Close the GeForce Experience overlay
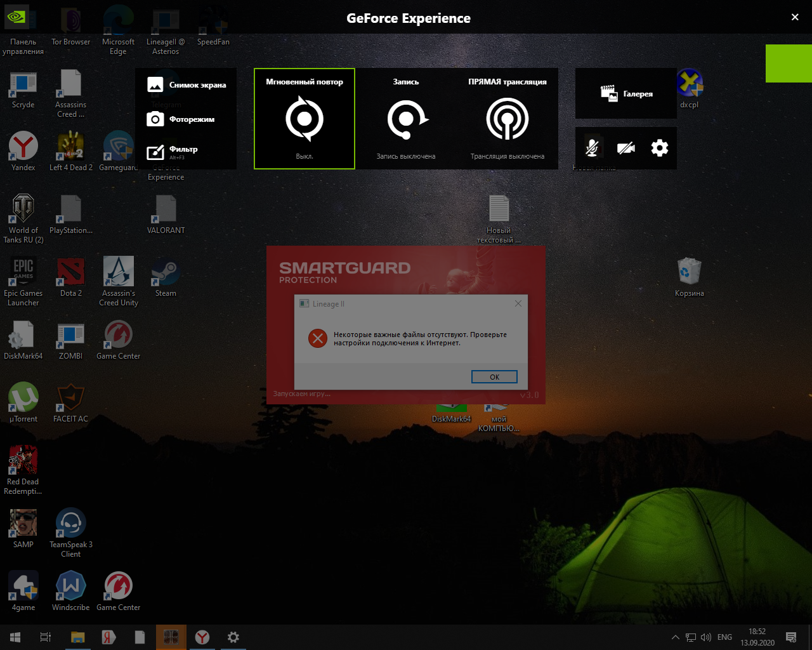Image resolution: width=812 pixels, height=650 pixels. coord(795,17)
